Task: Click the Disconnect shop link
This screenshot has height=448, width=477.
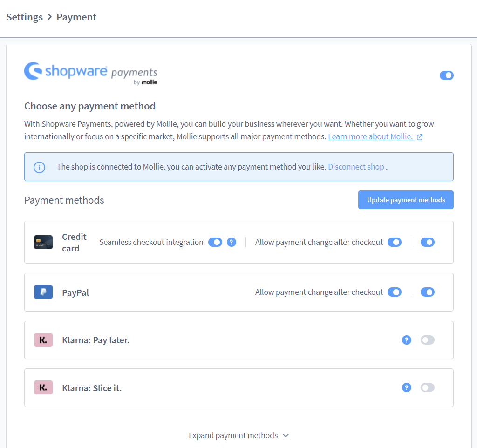Action: (356, 167)
